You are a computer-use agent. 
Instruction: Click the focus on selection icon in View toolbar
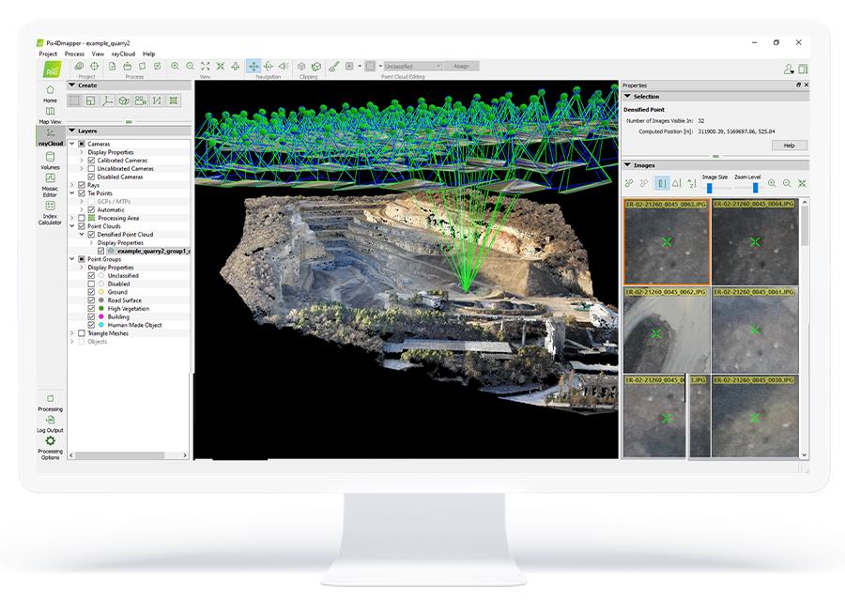pyautogui.click(x=221, y=67)
